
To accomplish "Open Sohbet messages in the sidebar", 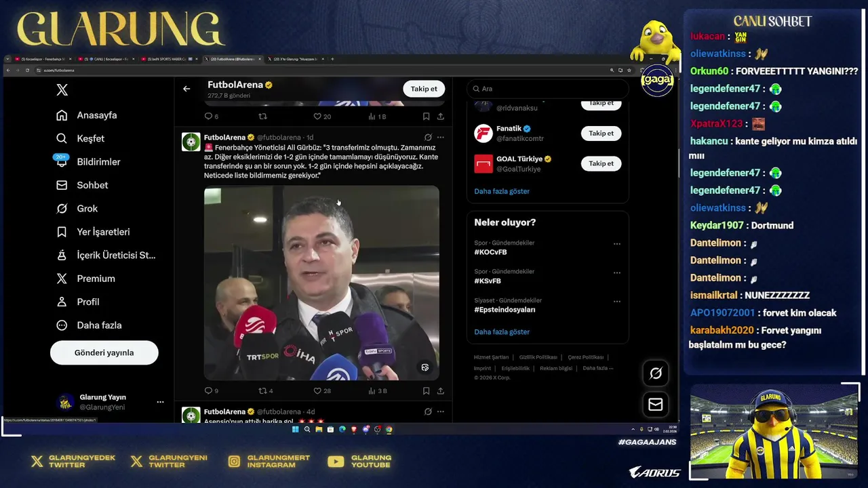I will (82, 185).
